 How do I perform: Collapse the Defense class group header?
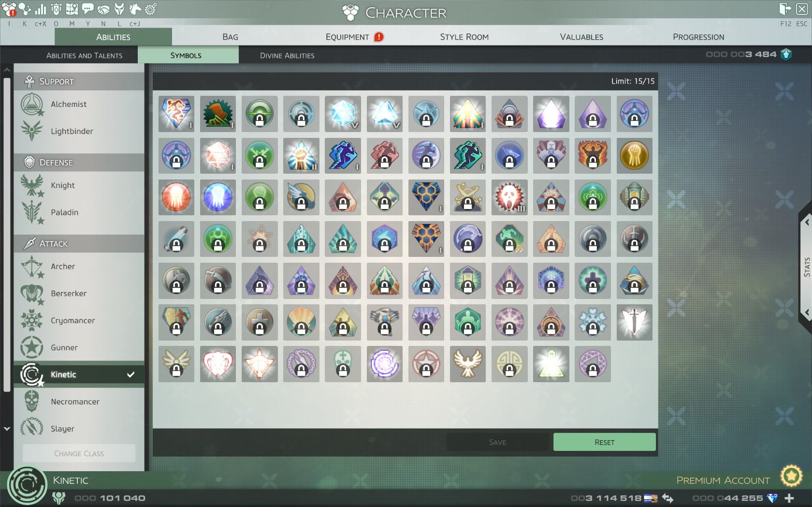pyautogui.click(x=79, y=163)
